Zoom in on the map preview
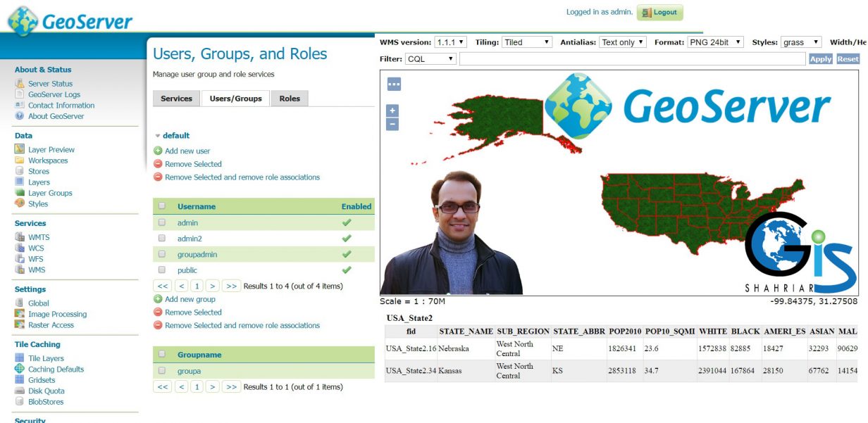The image size is (868, 423). pos(391,111)
